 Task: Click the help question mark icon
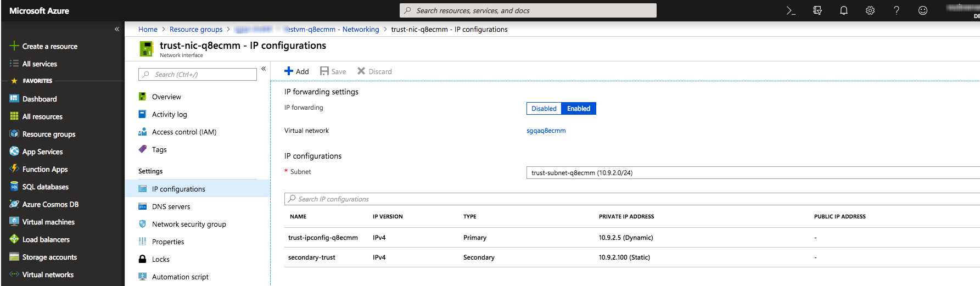coord(897,10)
